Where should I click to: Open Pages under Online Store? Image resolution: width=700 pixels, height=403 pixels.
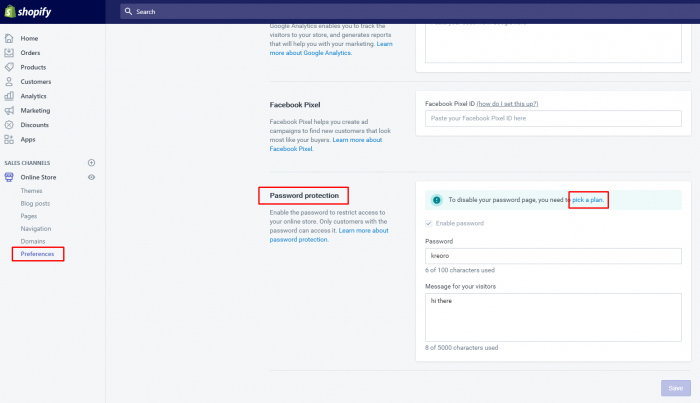pyautogui.click(x=29, y=216)
